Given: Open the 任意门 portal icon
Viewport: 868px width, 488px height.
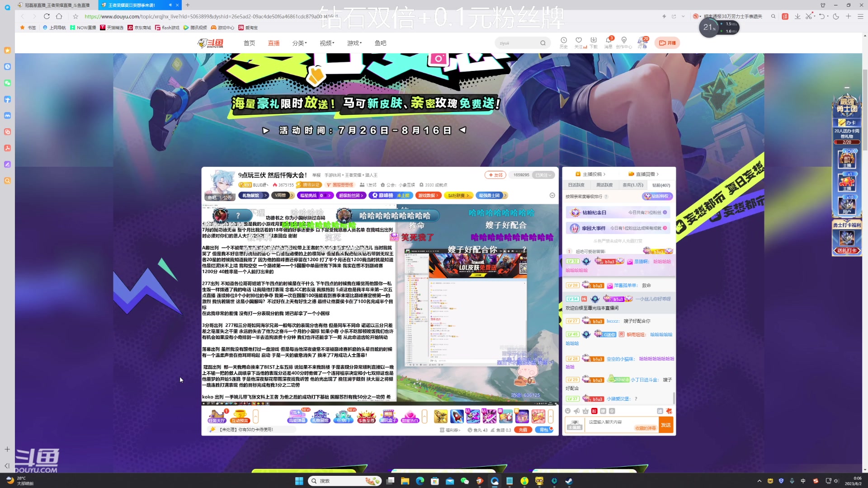Looking at the screenshot, I should (x=344, y=416).
